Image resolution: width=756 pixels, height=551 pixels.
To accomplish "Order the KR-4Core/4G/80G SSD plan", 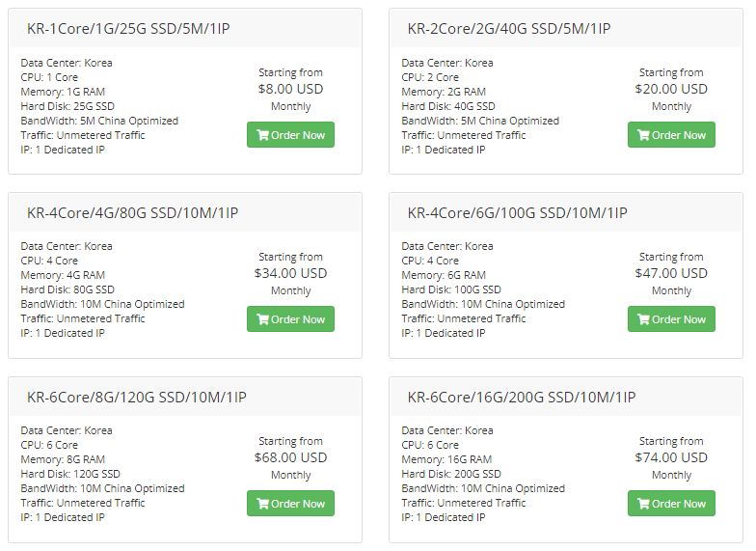I will coord(291,318).
